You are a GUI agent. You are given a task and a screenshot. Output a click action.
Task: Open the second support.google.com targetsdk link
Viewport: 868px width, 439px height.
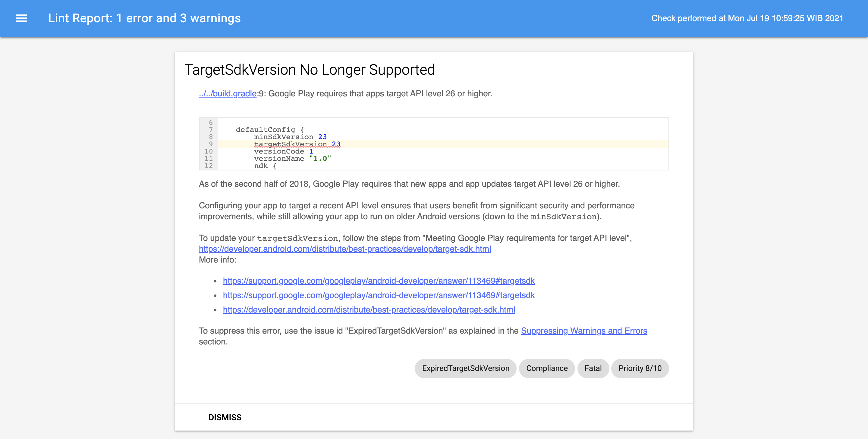(379, 295)
